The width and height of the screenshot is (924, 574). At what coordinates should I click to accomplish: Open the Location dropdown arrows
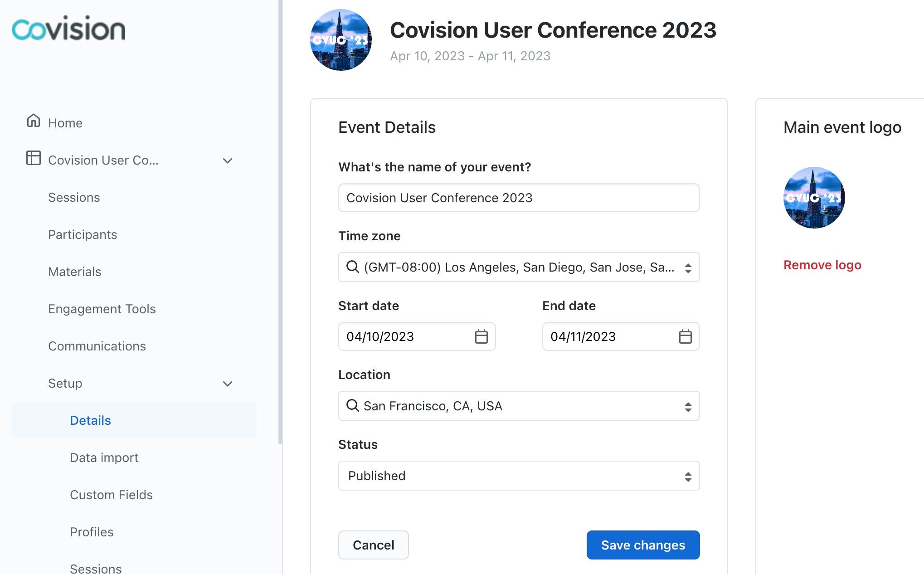[688, 407]
